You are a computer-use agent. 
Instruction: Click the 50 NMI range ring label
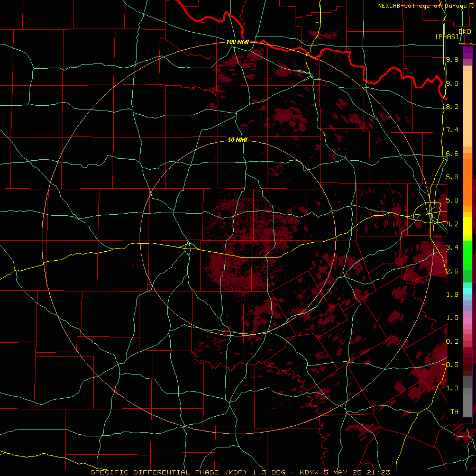[x=237, y=140]
